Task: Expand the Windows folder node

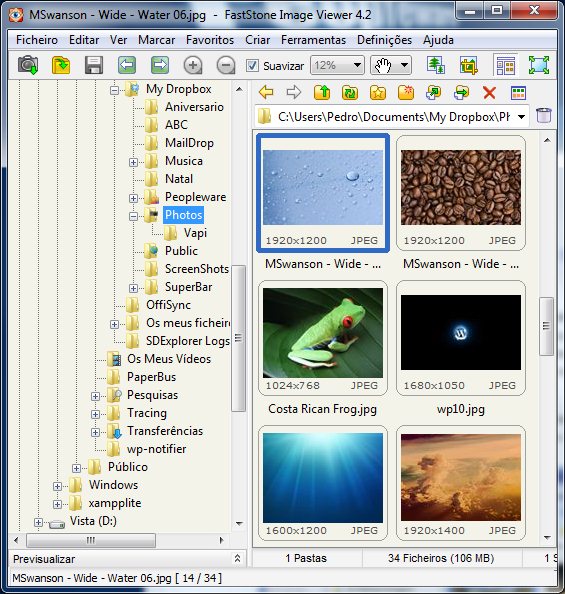Action: (57, 486)
